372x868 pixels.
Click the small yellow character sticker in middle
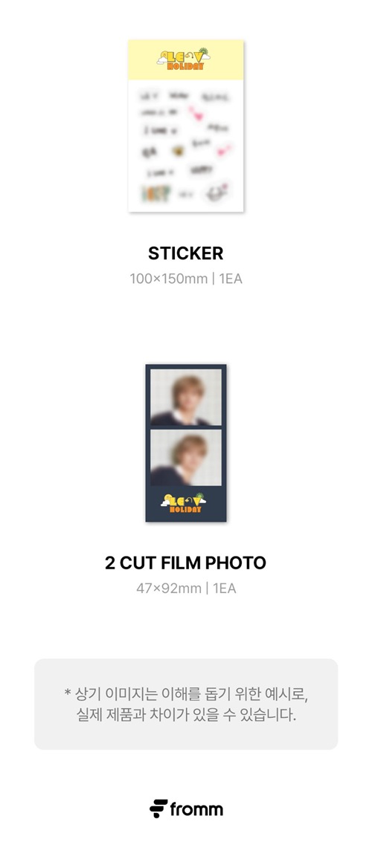[x=178, y=150]
